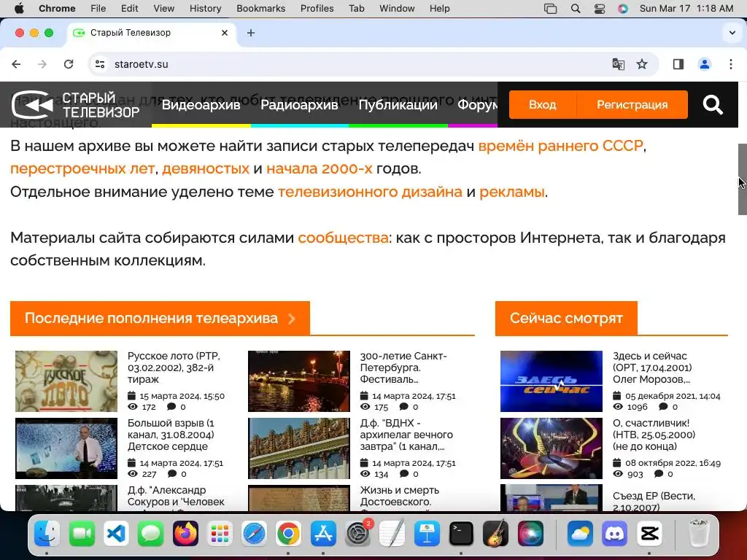747x560 pixels.
Task: Click the browser forward arrow
Action: pos(42,64)
